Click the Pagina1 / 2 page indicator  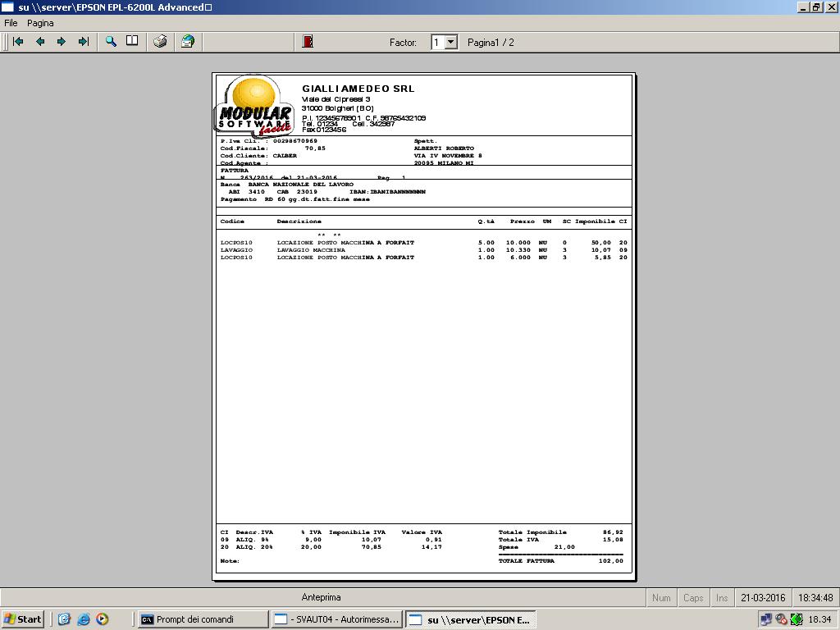point(491,43)
